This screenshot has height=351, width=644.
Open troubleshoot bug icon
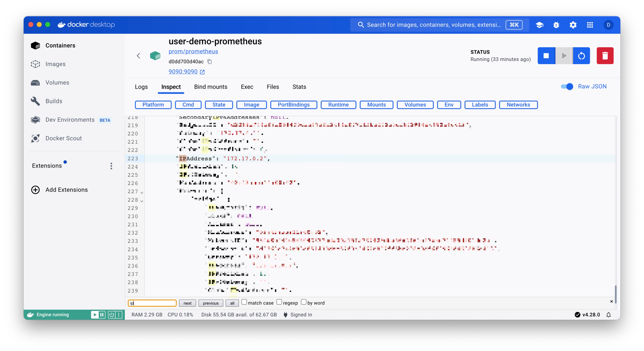click(x=556, y=25)
